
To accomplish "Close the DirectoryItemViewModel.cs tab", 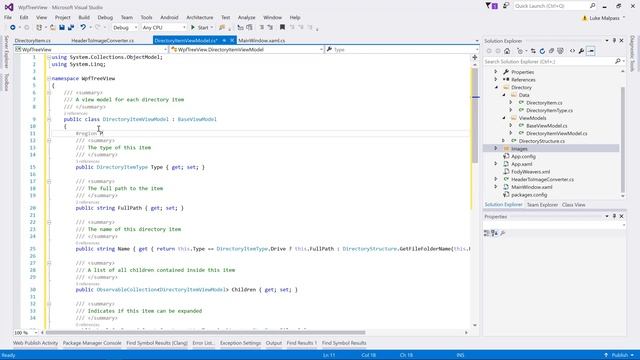I will click(x=232, y=40).
